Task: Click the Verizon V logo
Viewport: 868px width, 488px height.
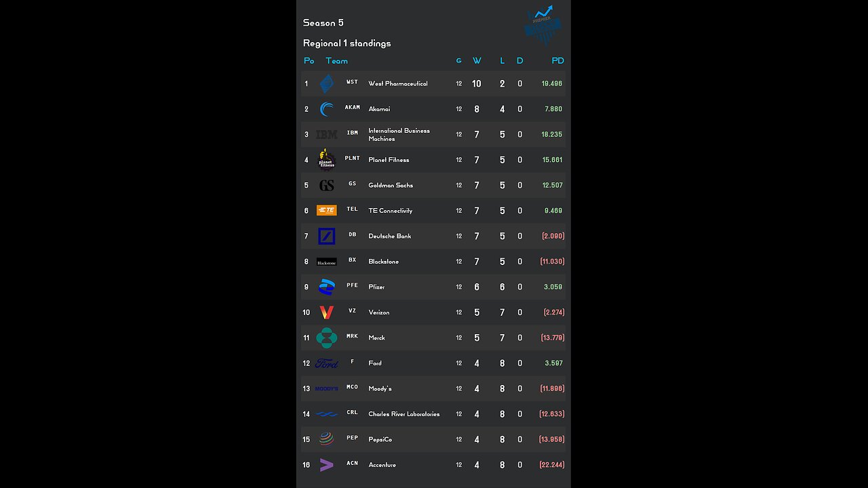Action: pyautogui.click(x=326, y=312)
